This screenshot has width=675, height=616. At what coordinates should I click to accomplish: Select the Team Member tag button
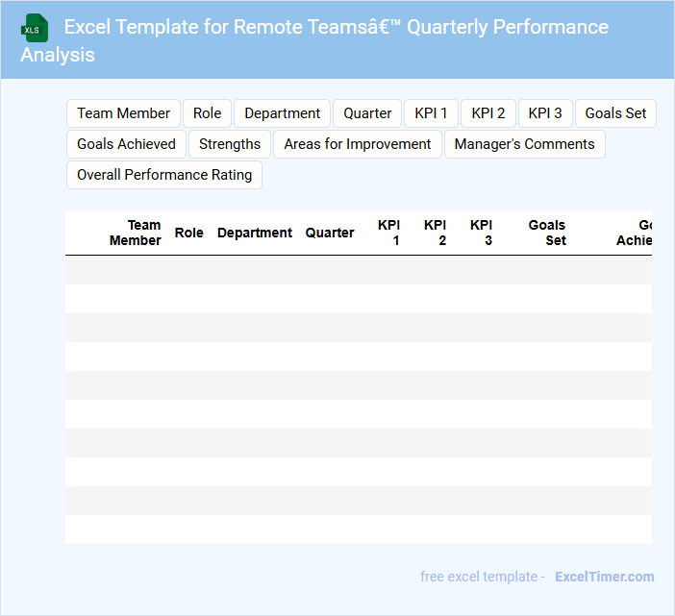click(x=123, y=113)
